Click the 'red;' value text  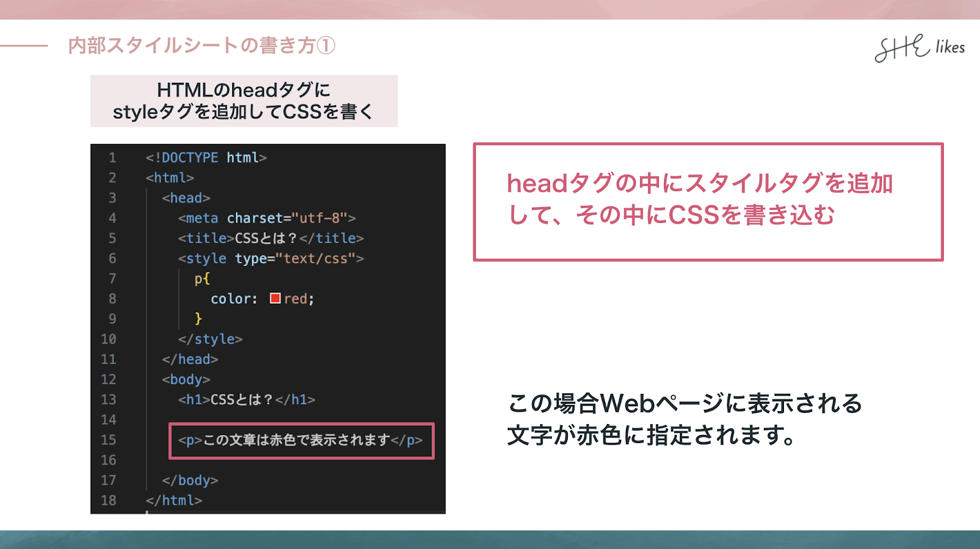(299, 299)
